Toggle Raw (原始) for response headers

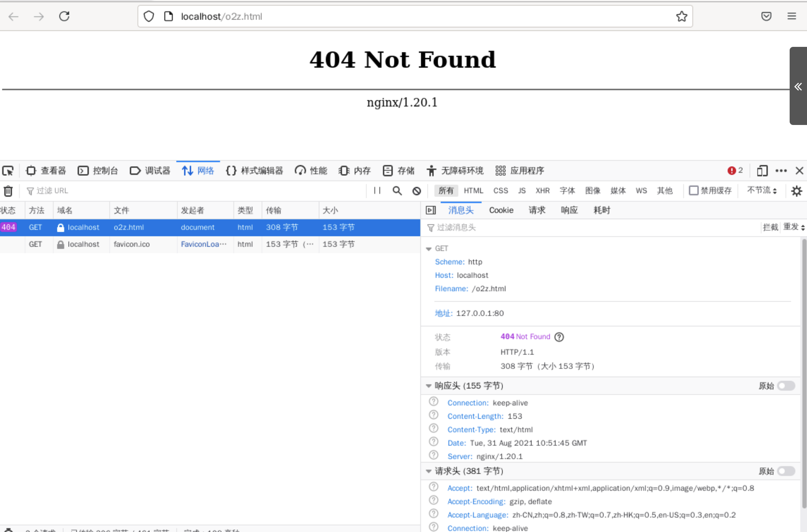[x=786, y=386]
